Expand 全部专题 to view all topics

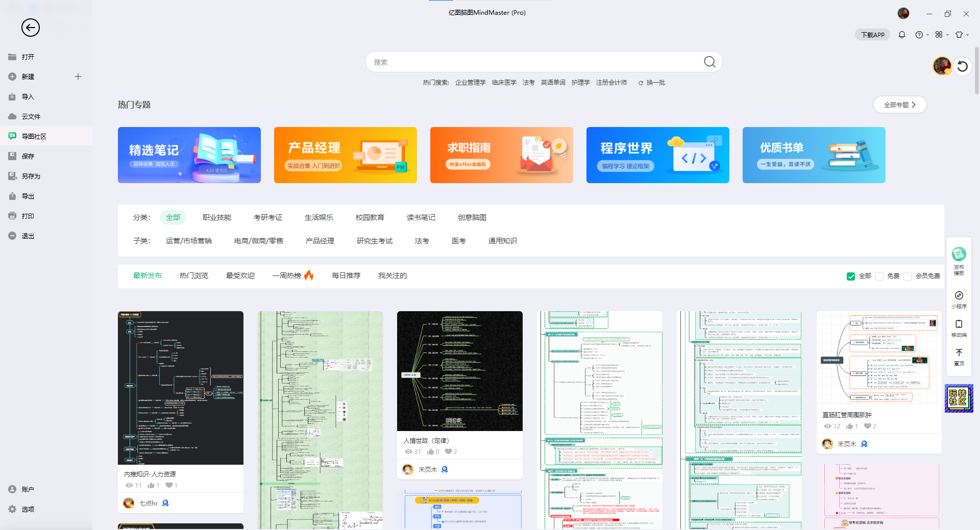point(899,105)
